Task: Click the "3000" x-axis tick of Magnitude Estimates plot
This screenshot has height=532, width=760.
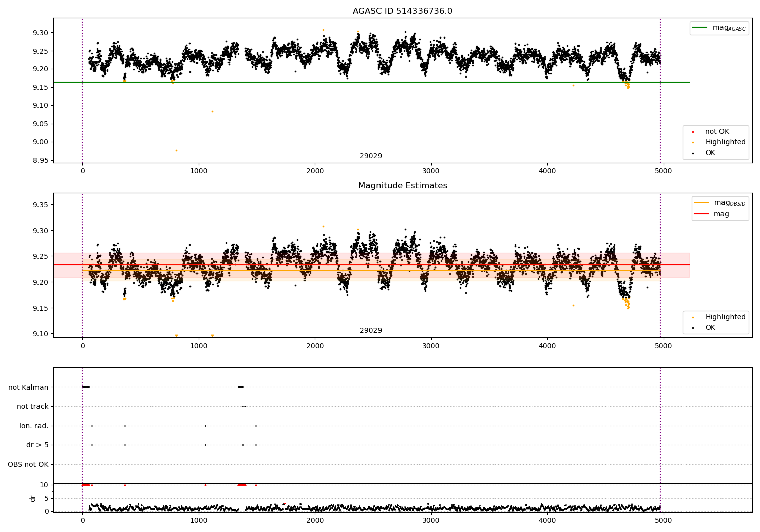Action: pos(431,346)
